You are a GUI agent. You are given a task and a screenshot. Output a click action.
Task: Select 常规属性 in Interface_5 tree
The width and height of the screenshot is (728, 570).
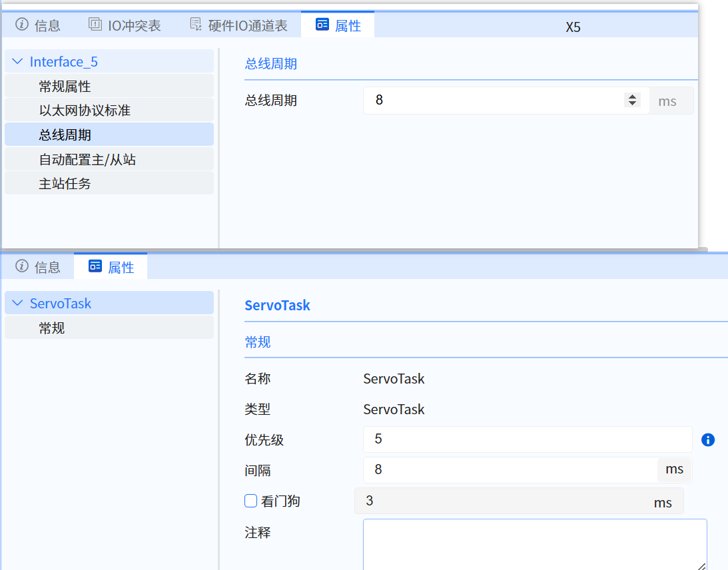click(65, 87)
